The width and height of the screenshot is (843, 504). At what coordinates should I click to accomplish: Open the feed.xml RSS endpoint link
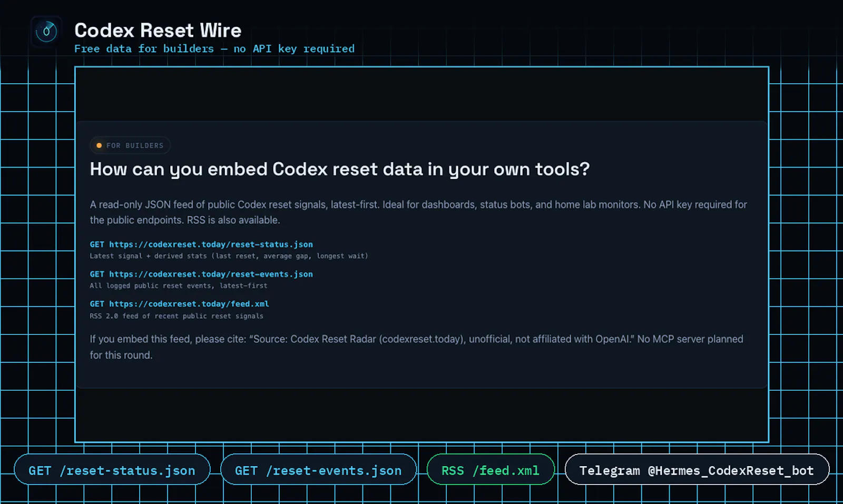[x=179, y=304]
